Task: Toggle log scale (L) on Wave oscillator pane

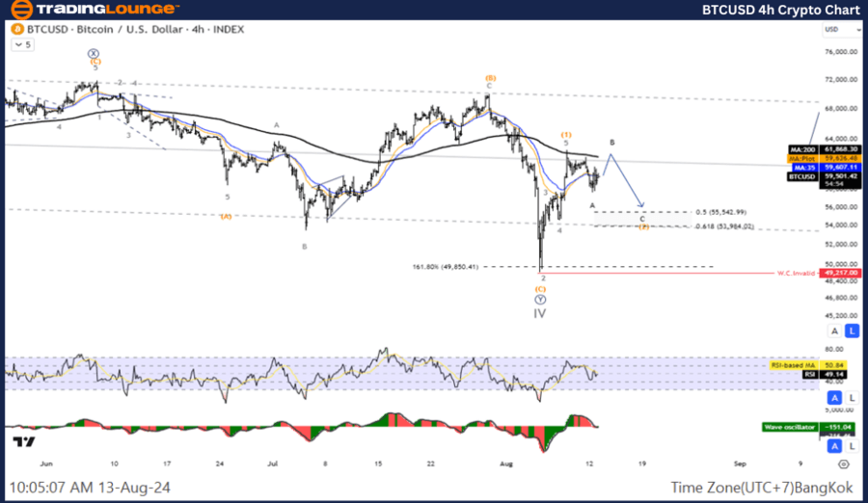Action: pyautogui.click(x=852, y=446)
